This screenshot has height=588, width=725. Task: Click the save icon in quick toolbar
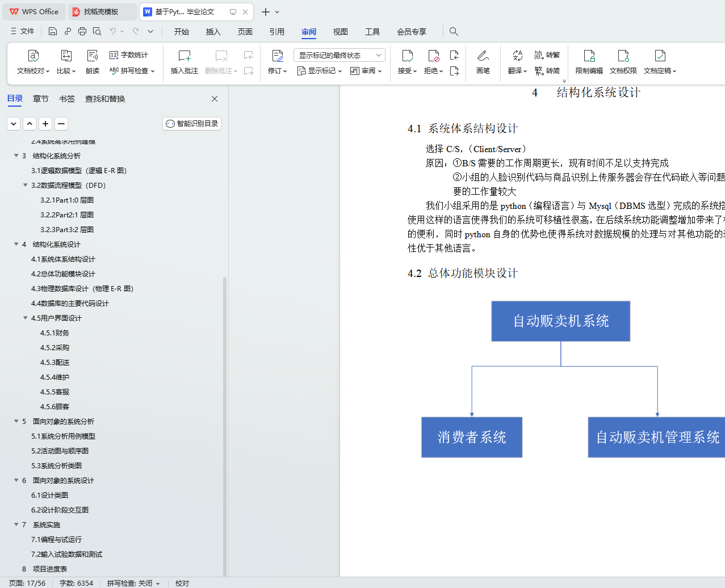(53, 31)
